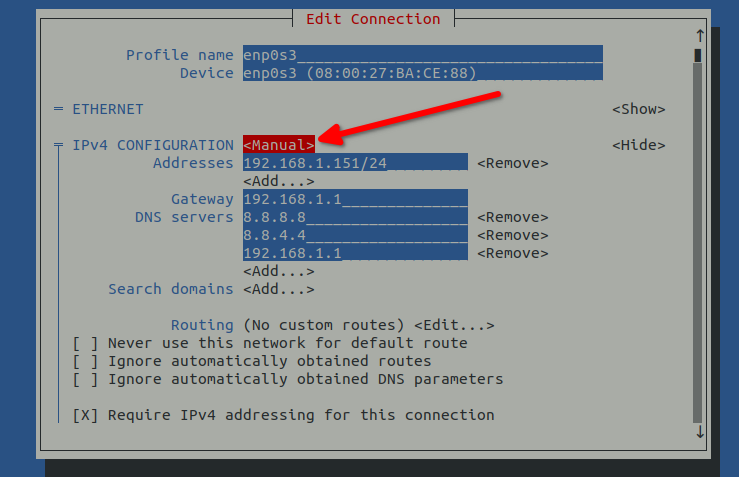Click the scrollbar down arrow
The image size is (739, 477).
(x=700, y=432)
